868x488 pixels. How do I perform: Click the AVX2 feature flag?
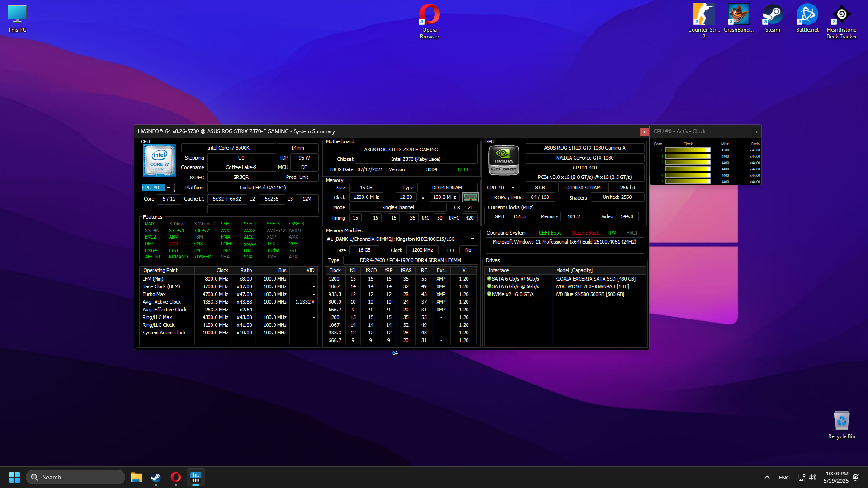coord(250,230)
